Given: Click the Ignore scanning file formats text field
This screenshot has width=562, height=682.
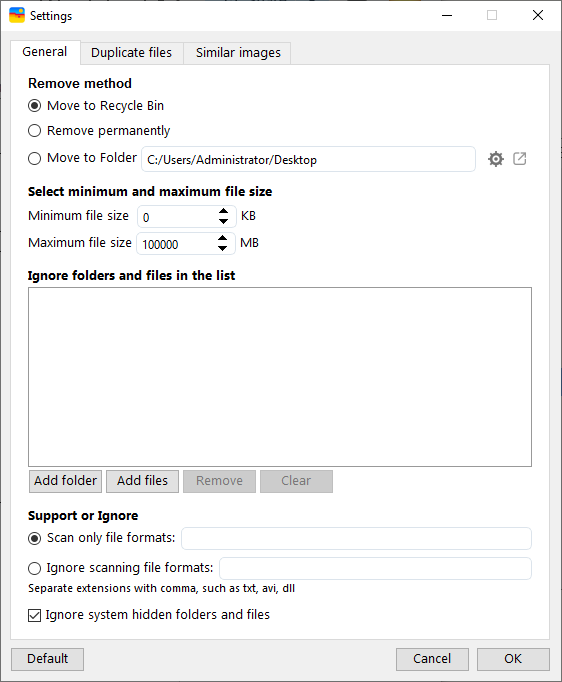Looking at the screenshot, I should pos(375,568).
